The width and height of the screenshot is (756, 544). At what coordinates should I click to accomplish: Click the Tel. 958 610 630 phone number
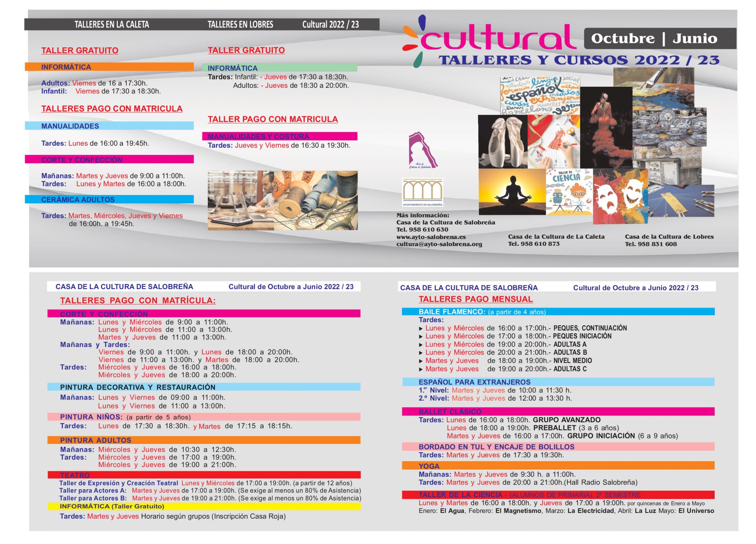(x=422, y=230)
